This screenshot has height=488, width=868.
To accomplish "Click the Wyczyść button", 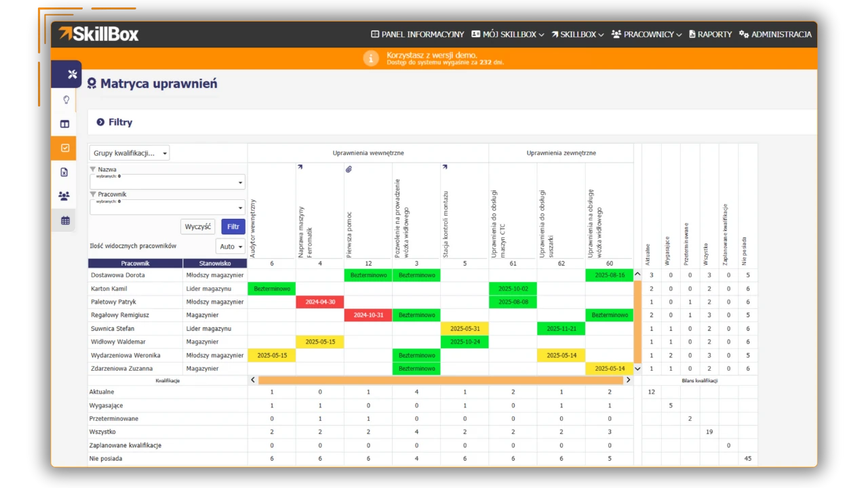I will [197, 226].
